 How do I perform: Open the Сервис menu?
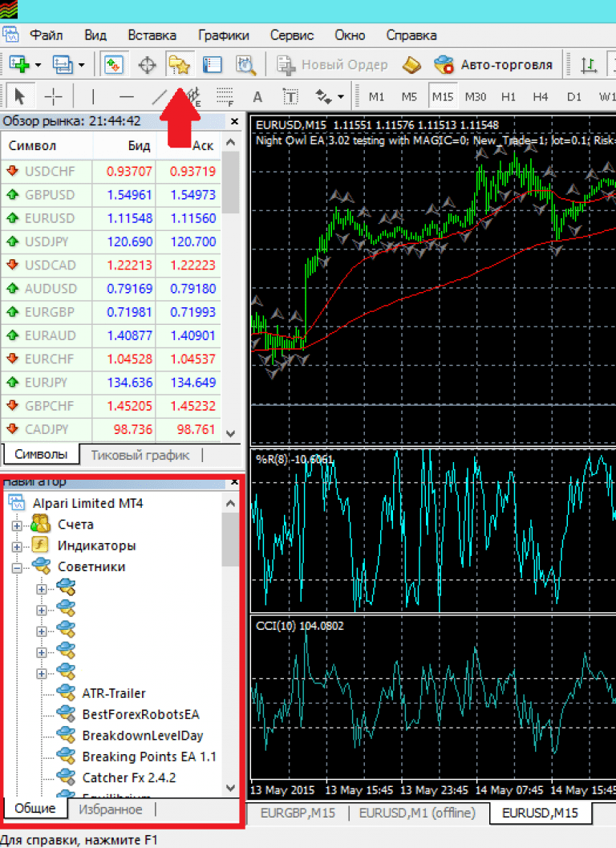291,35
